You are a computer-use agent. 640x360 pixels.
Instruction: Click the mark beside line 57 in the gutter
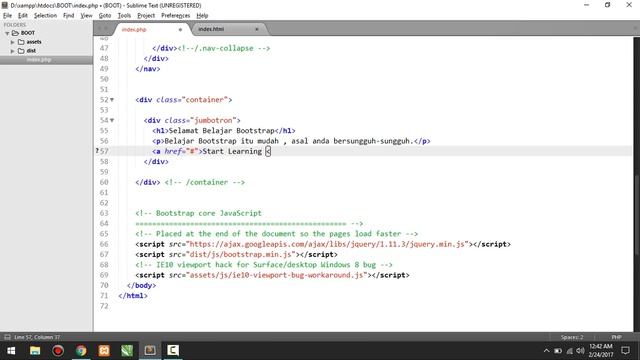point(97,151)
